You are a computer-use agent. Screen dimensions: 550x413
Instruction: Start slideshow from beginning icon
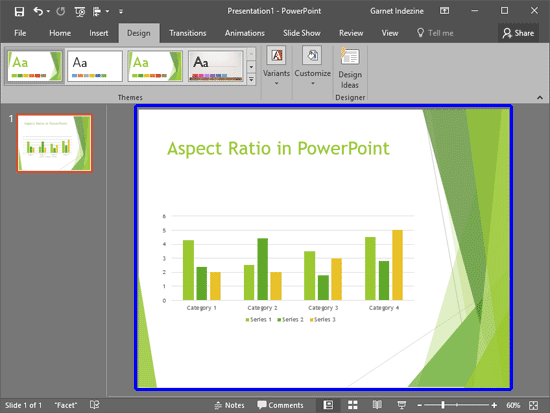click(80, 12)
